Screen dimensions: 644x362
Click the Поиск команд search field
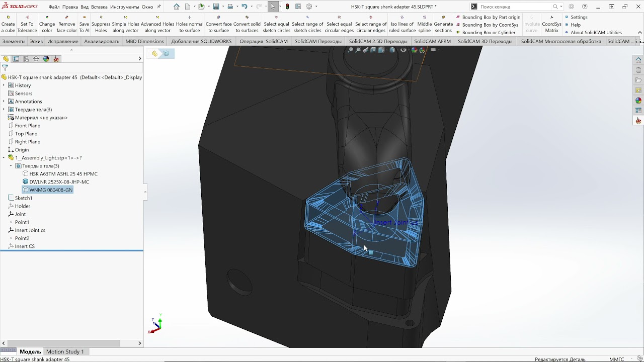point(516,7)
